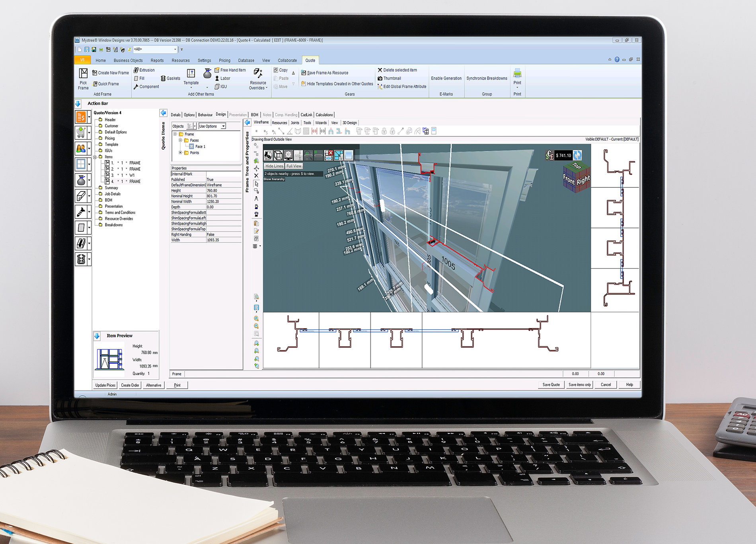Image resolution: width=756 pixels, height=544 pixels.
Task: Add a Fill item
Action: 139,78
